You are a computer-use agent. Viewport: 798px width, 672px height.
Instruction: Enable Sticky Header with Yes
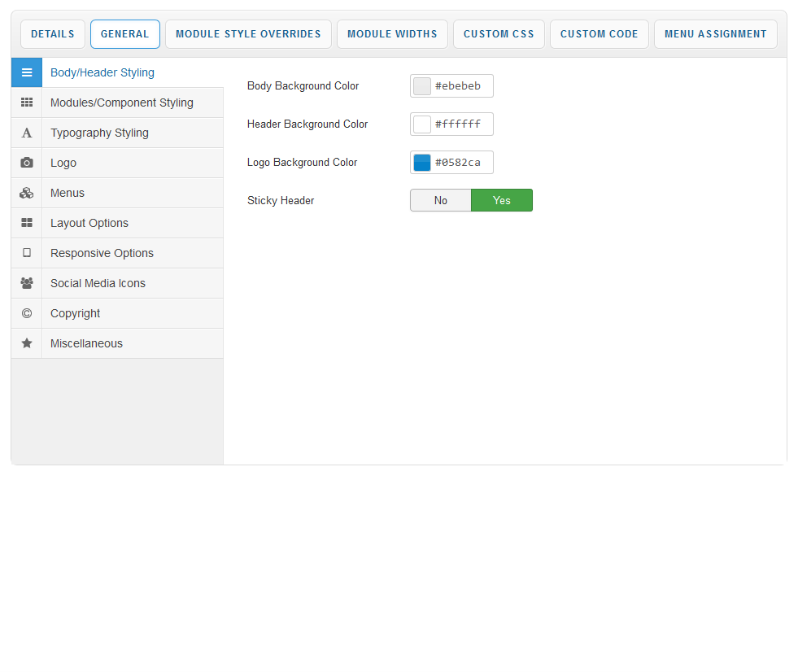click(502, 200)
